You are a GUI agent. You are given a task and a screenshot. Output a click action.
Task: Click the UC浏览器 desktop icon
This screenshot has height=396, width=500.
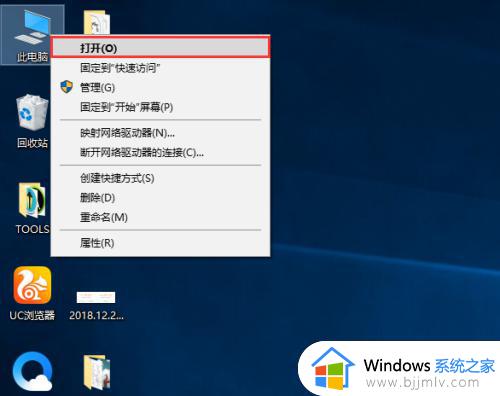coord(32,285)
